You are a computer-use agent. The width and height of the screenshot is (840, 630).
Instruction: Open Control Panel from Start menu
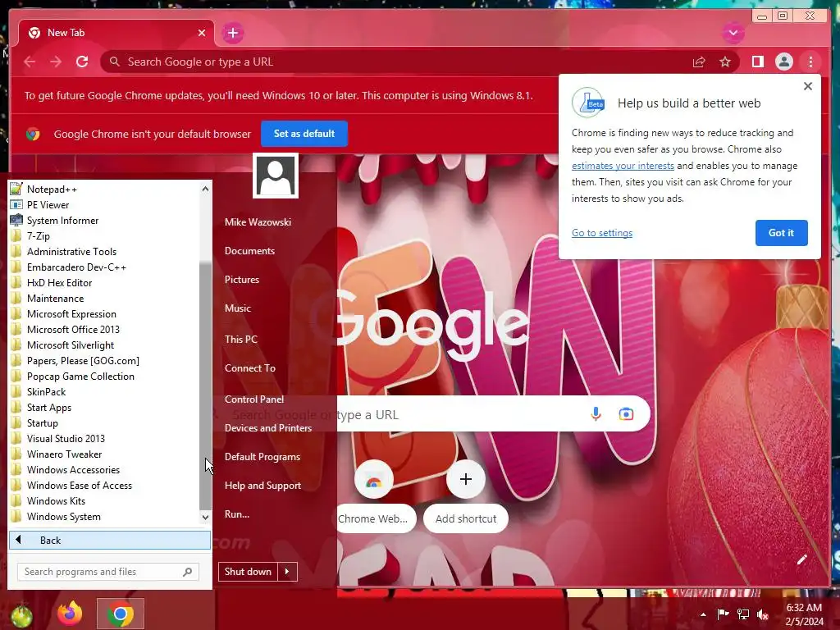(254, 399)
